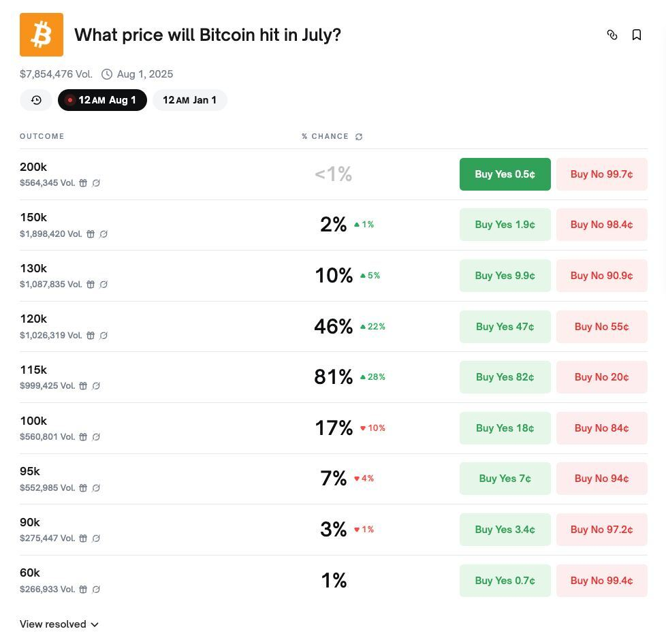Buy Yes at 82¢ for 115k
This screenshot has width=666, height=644.
tap(505, 377)
